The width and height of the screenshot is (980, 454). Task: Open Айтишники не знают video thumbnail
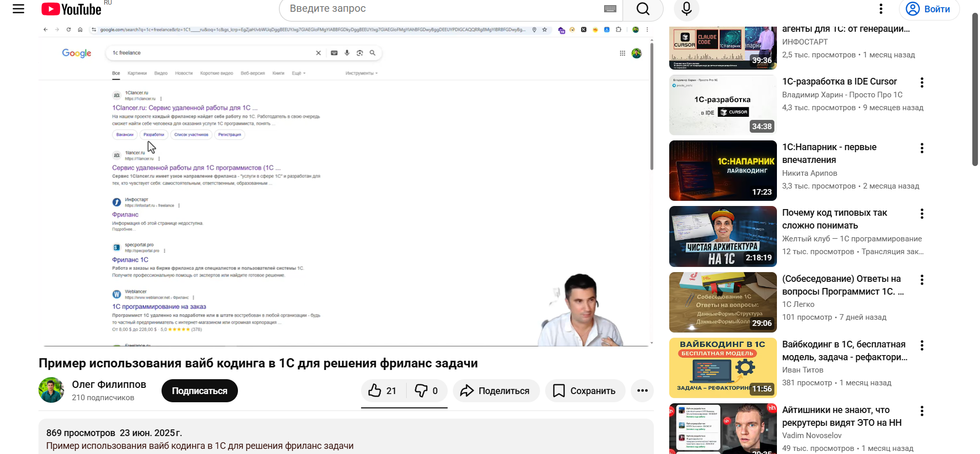pyautogui.click(x=723, y=428)
